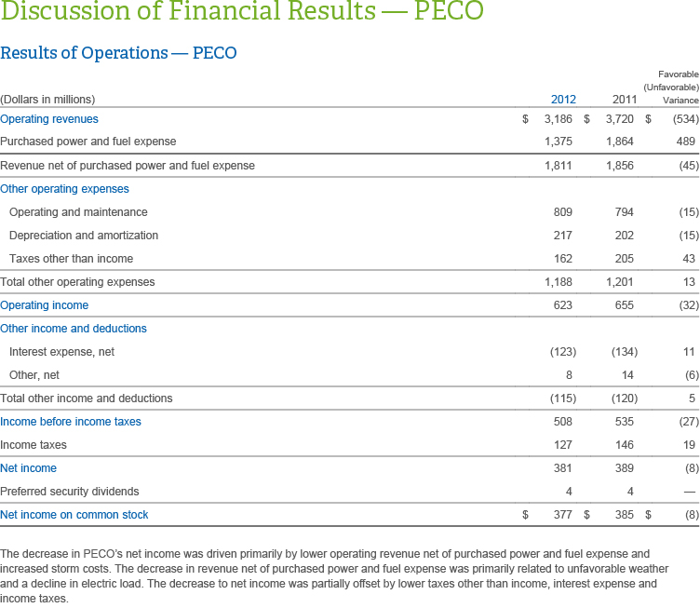Select the 2012 column header
The height and width of the screenshot is (608, 700).
pos(563,100)
